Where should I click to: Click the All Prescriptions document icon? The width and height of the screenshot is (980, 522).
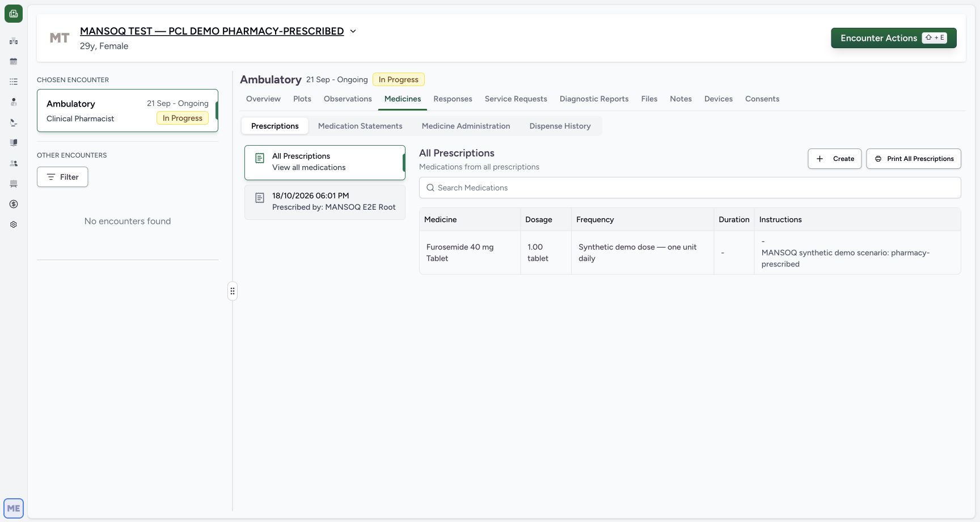pos(260,158)
